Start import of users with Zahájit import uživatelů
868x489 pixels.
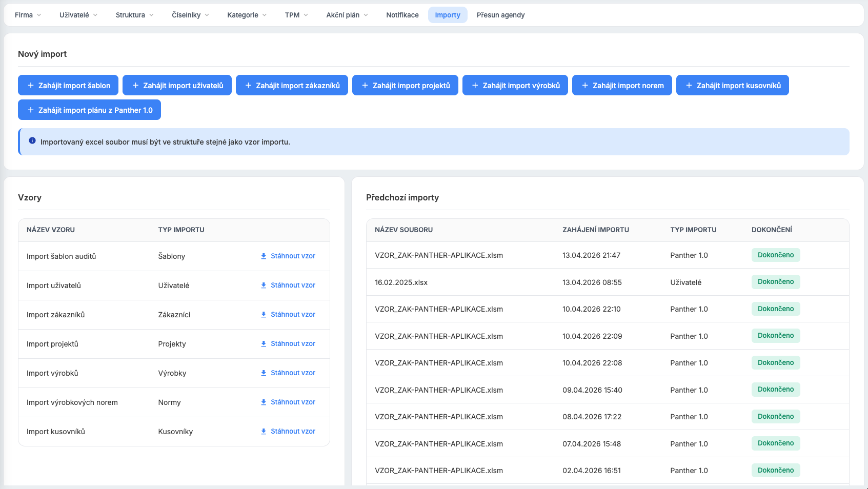point(177,86)
